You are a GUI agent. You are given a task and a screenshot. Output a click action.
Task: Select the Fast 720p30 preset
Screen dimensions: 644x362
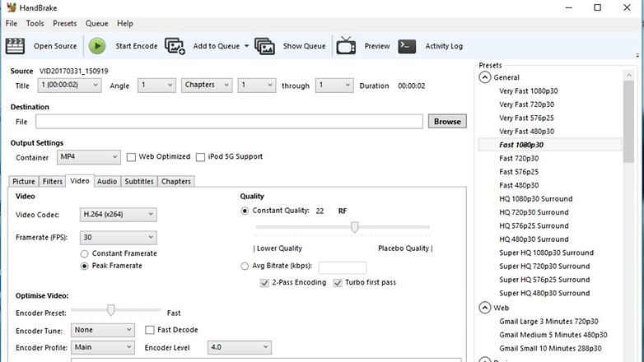click(519, 159)
